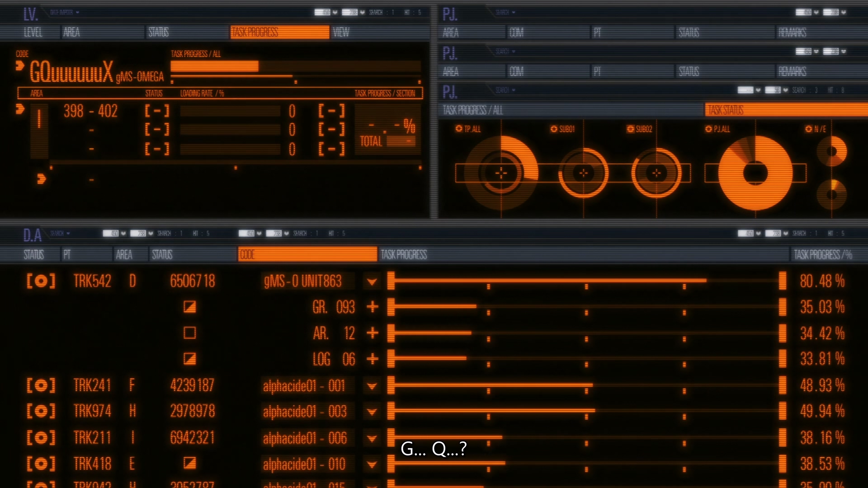This screenshot has height=488, width=868.
Task: Click the TRK542 row target icon
Action: 41,281
